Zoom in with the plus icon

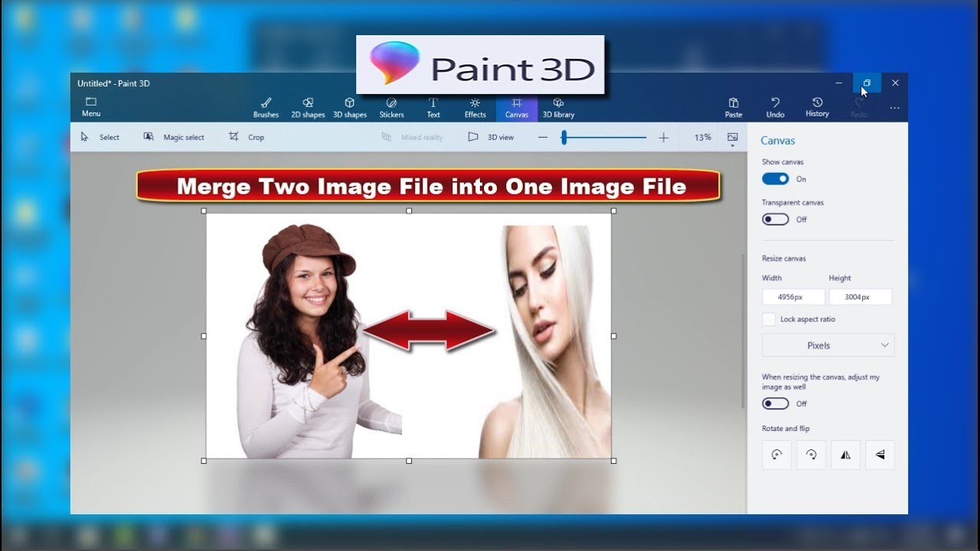click(664, 137)
